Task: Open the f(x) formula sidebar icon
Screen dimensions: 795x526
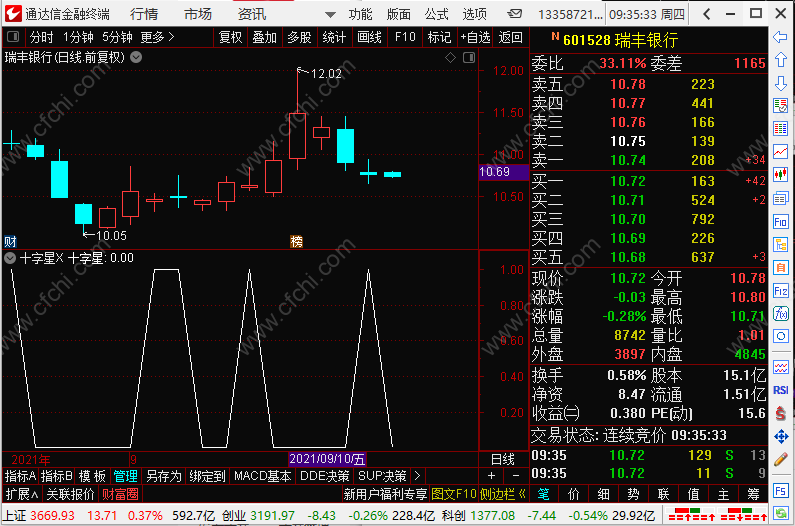Action: tap(780, 313)
